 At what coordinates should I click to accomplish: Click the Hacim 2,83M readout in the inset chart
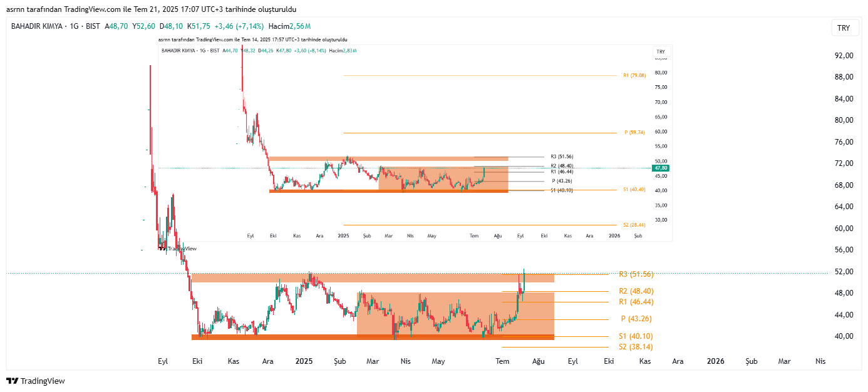tap(343, 50)
